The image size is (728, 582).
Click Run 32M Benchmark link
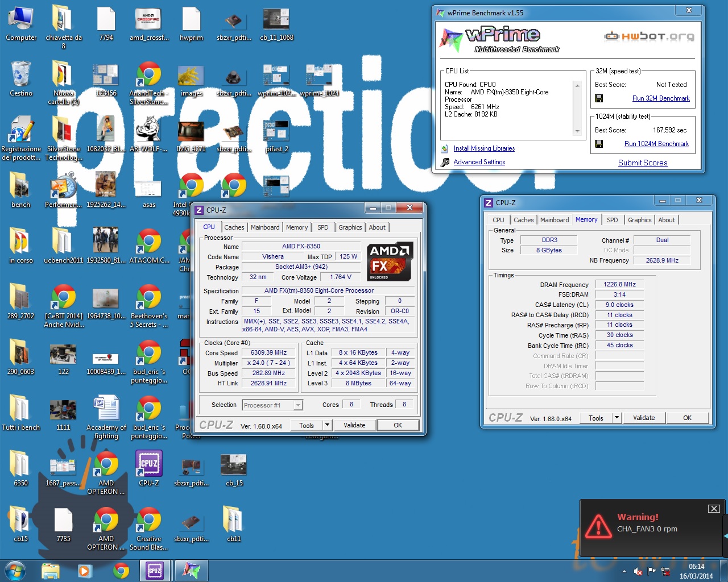661,98
